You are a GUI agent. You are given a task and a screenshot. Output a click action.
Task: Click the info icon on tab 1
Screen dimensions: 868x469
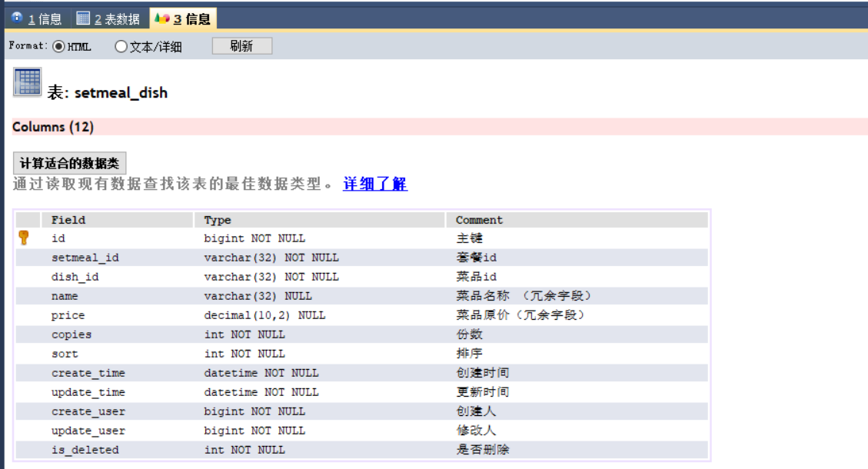17,18
